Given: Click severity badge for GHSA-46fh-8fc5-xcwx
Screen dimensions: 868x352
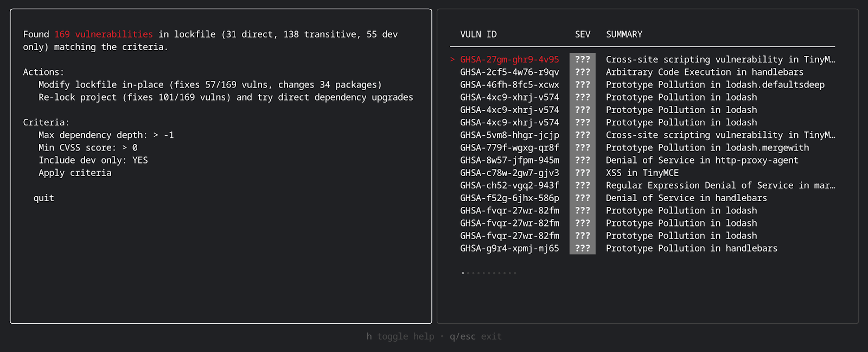Looking at the screenshot, I should click(x=583, y=85).
